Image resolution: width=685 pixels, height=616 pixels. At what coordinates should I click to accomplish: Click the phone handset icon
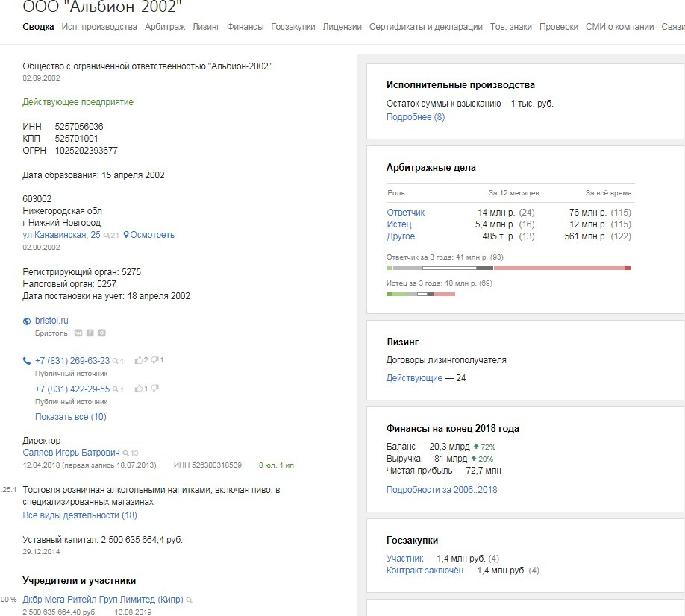pyautogui.click(x=27, y=361)
